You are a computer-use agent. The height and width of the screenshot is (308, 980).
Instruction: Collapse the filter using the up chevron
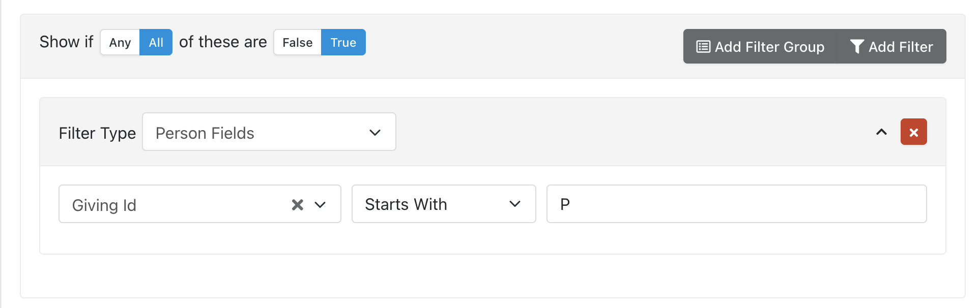[x=881, y=132]
